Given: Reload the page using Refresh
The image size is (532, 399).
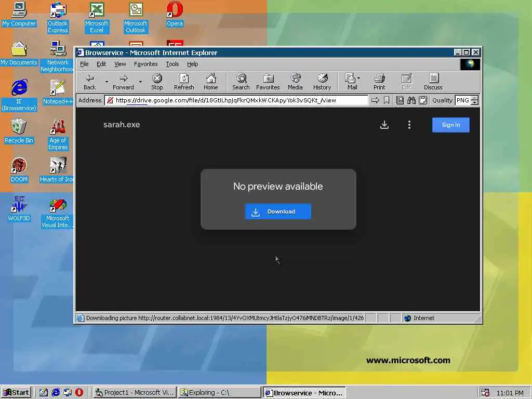Looking at the screenshot, I should (184, 82).
